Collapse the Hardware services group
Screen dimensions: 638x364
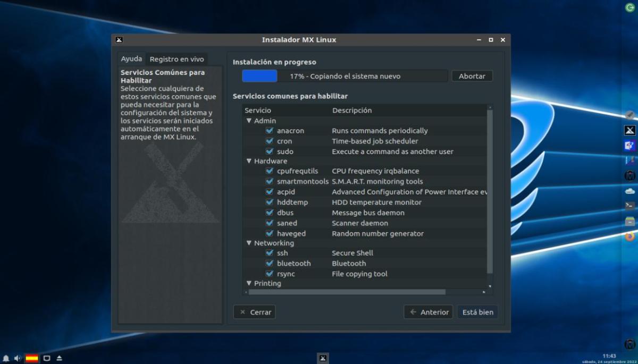pos(248,161)
